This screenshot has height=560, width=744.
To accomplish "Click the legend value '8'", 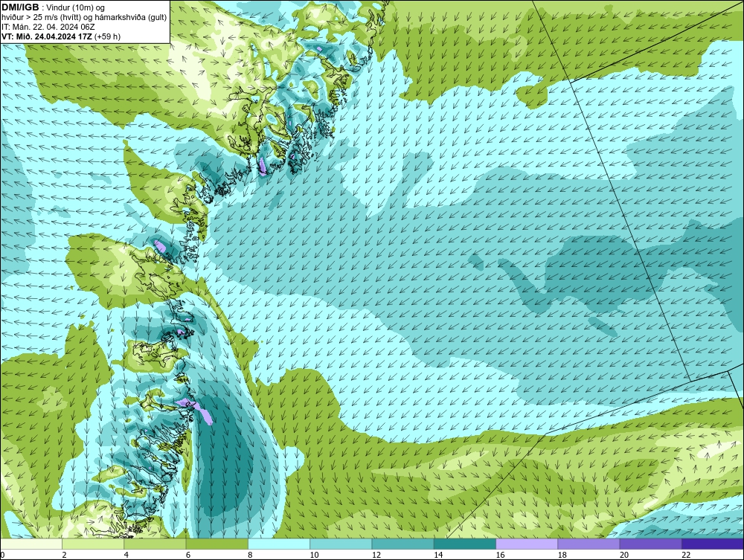I will (250, 555).
